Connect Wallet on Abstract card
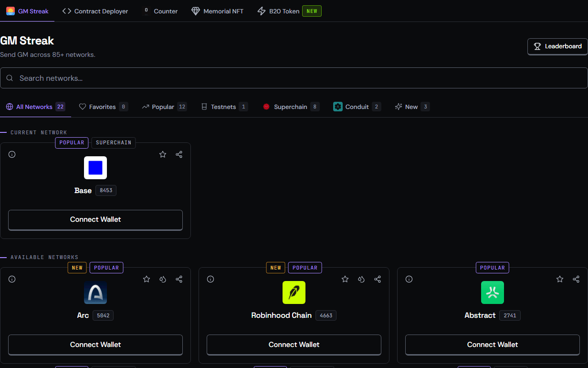Image resolution: width=588 pixels, height=368 pixels. coord(493,345)
